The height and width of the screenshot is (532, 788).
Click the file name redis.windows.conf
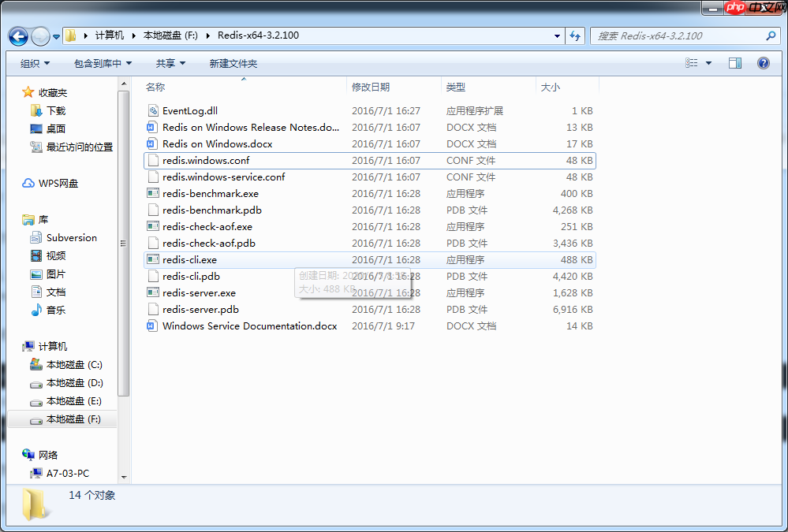[x=206, y=160]
